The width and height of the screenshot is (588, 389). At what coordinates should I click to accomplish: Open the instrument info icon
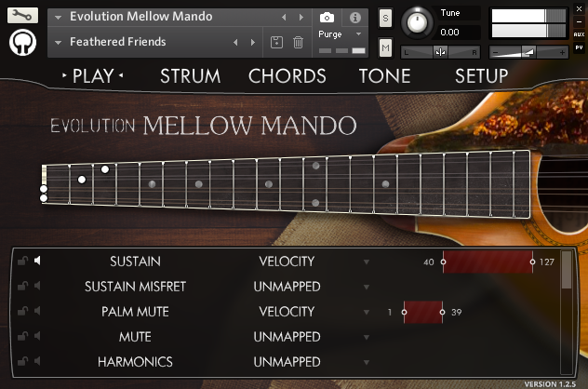point(354,17)
